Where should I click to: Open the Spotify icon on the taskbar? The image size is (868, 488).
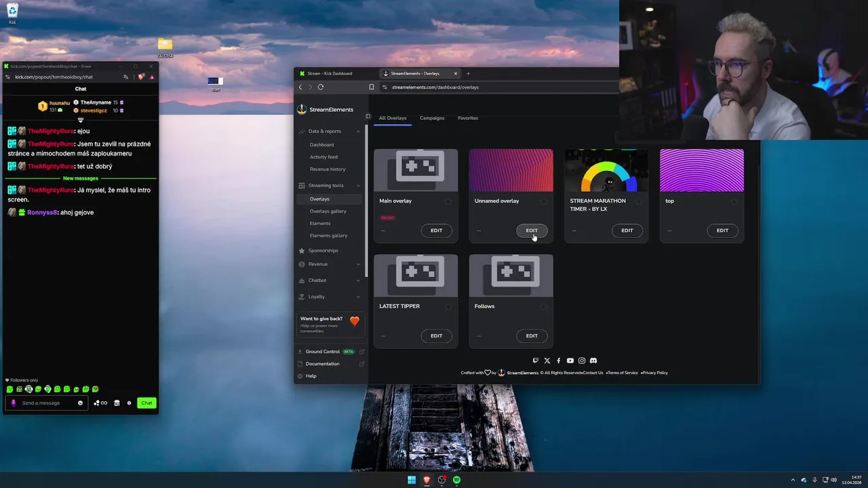point(456,480)
